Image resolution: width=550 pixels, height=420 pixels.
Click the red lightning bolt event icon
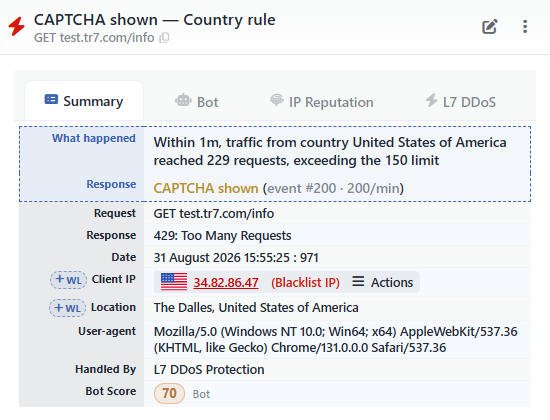(x=16, y=26)
